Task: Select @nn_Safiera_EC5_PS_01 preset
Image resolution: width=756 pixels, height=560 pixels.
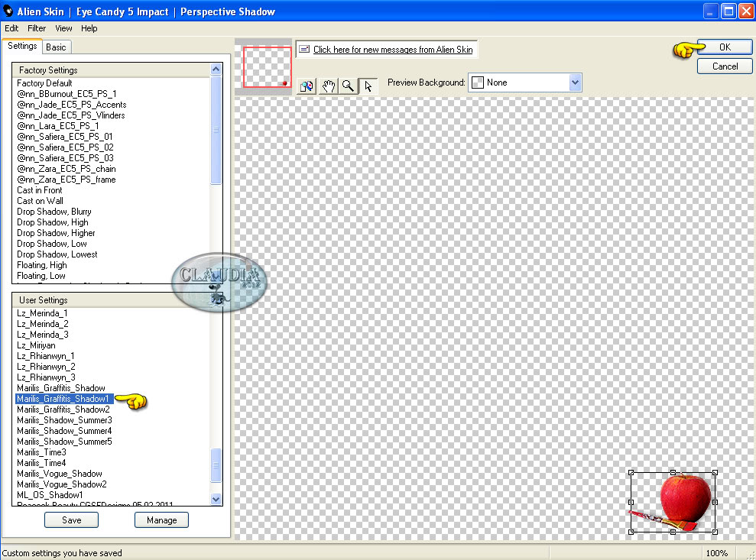Action: [x=65, y=137]
